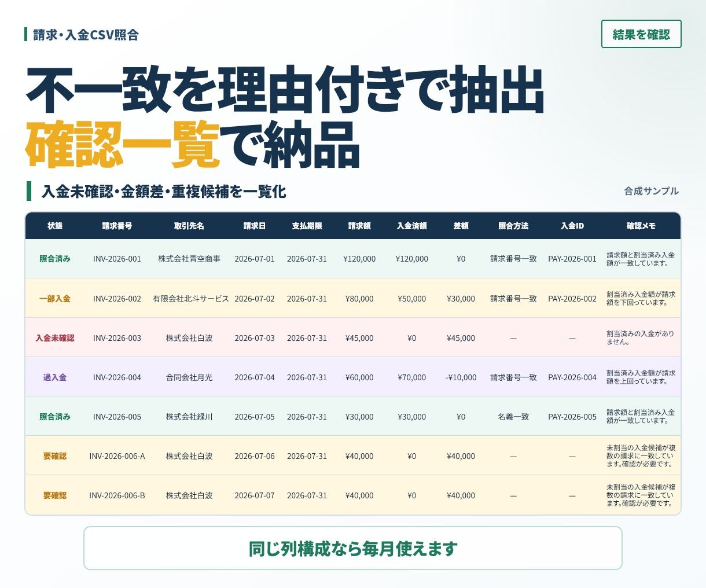
Task: Click the -¥10,000 difference value
Action: click(x=461, y=377)
